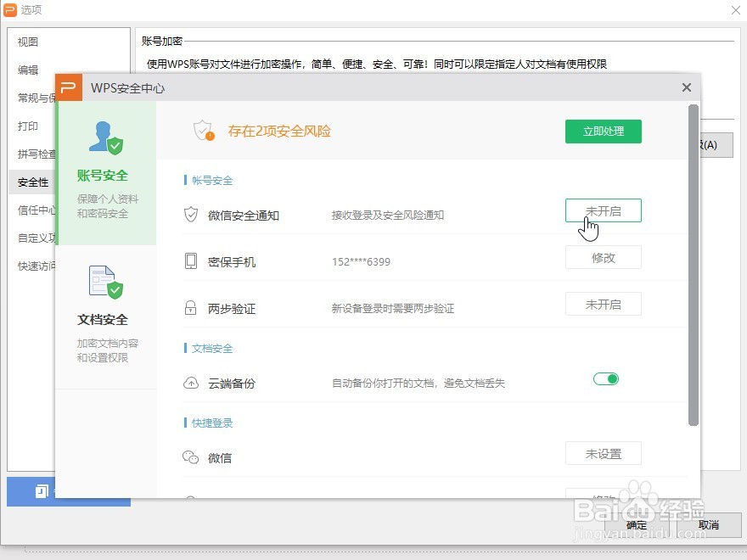Click the 接收登录及安全风险通知 description
Screen dimensions: 747x560
pos(388,215)
